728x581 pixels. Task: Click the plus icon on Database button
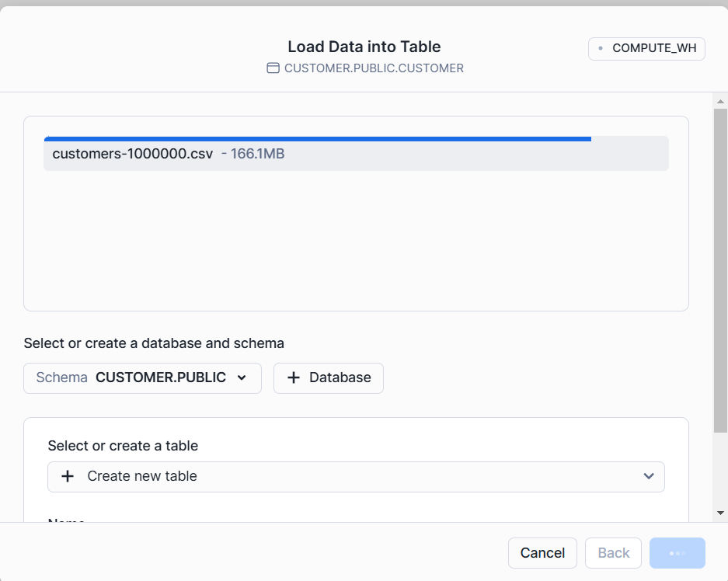(294, 378)
